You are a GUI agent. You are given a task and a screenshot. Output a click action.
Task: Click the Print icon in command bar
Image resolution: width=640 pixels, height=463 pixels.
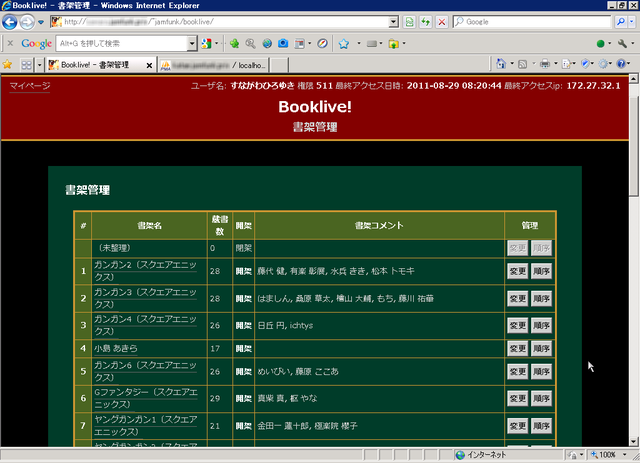[x=544, y=64]
